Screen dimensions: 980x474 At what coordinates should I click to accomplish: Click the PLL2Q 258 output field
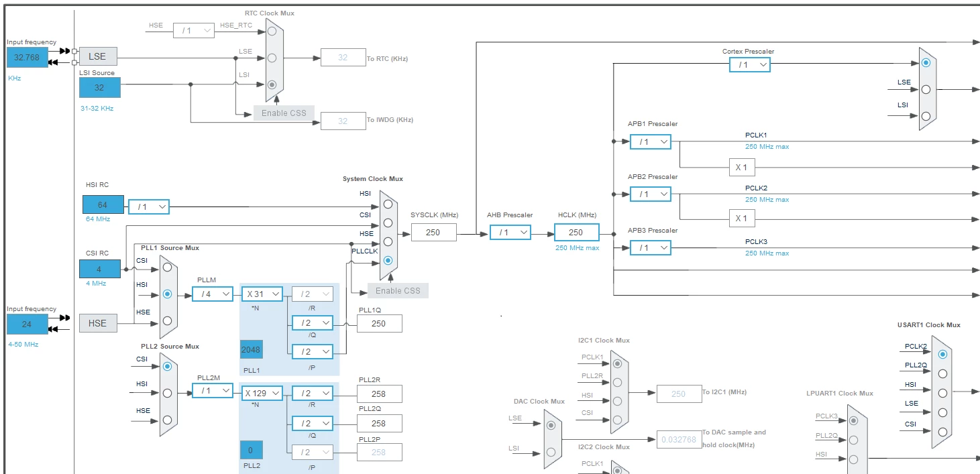380,423
